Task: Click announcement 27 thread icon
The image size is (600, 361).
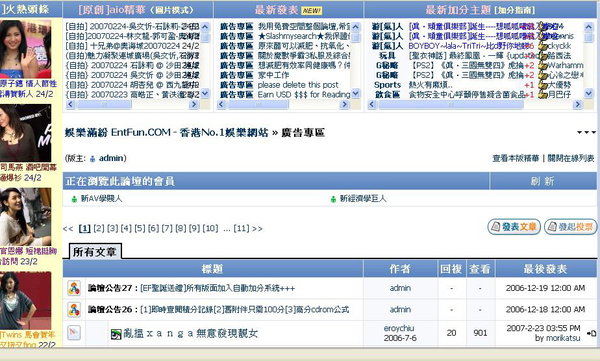Action: click(74, 288)
